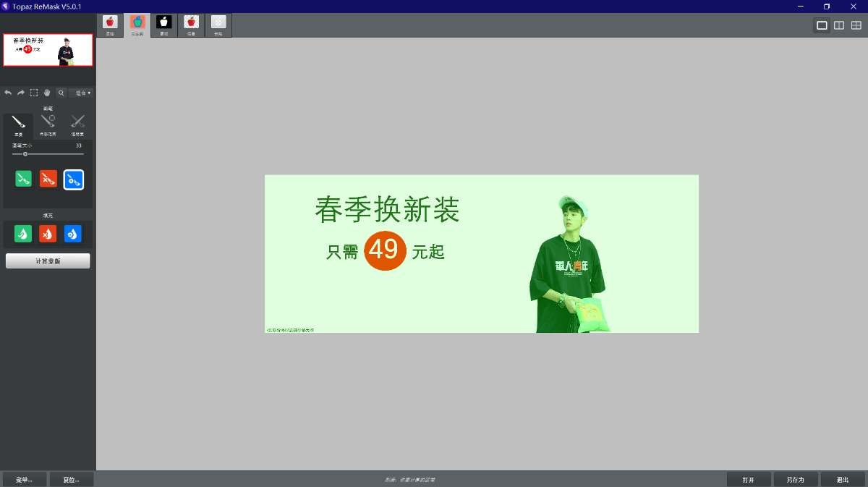Select the dashed rectangle marquee tool
Screen dimensions: 868x487
point(34,93)
